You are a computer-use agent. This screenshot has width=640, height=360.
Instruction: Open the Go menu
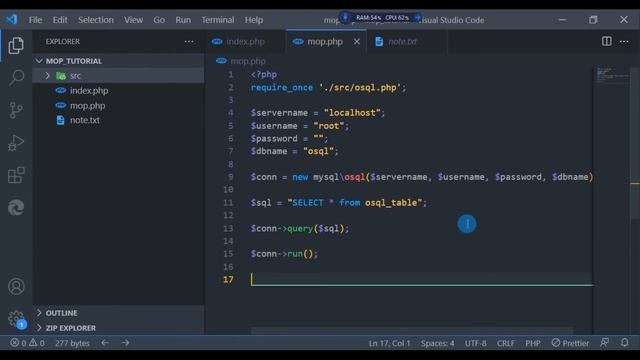coord(159,20)
